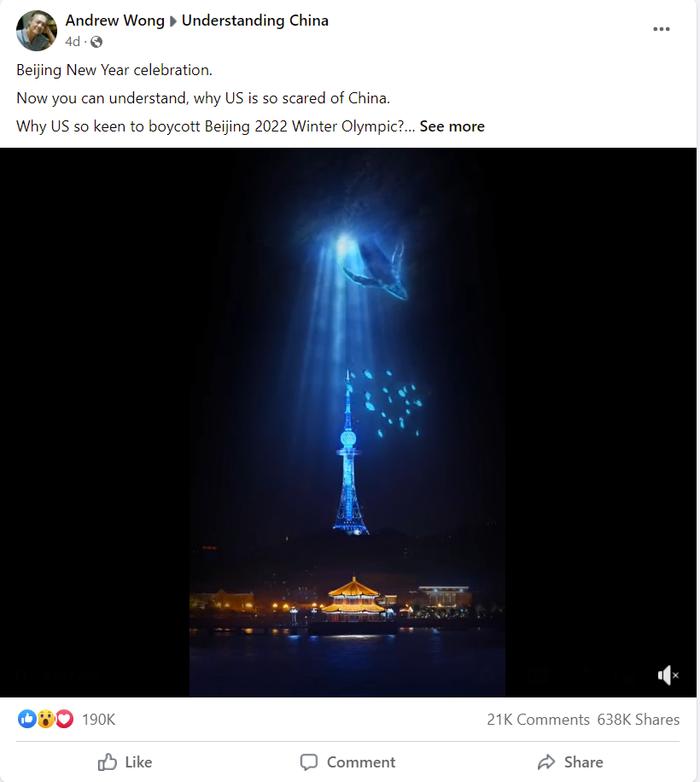Click the wow emoji reaction icon
This screenshot has width=700, height=782.
click(x=45, y=719)
